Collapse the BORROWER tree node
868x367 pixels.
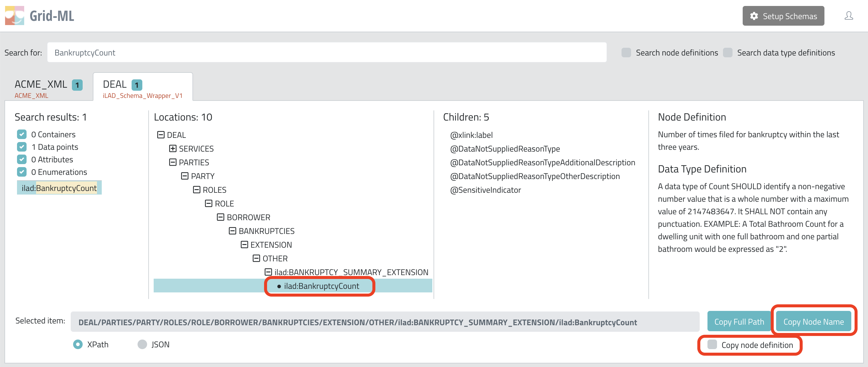[x=221, y=217]
